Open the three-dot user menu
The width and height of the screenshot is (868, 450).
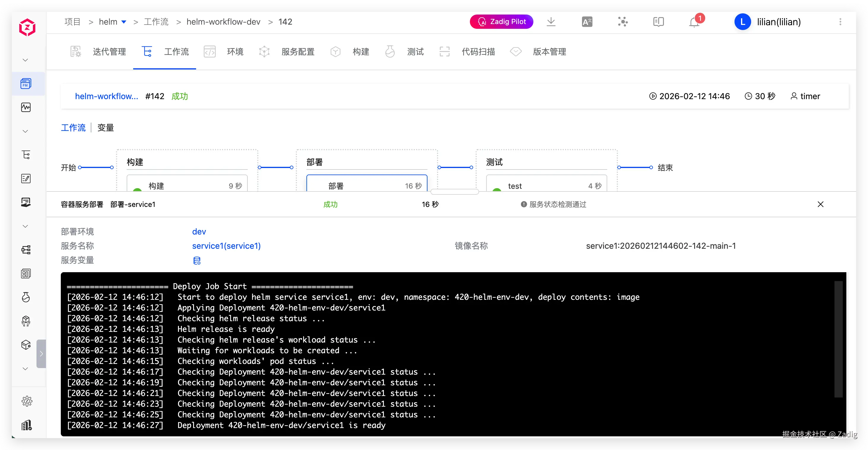(x=840, y=22)
